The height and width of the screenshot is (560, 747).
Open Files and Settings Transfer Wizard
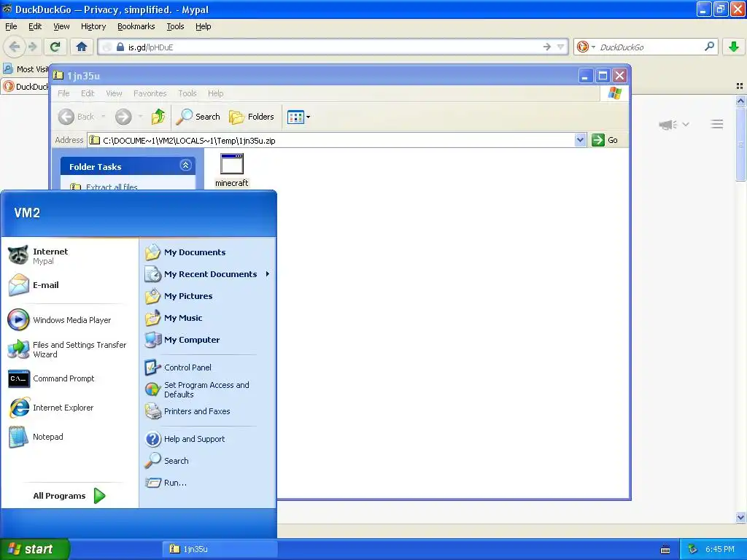(x=69, y=349)
